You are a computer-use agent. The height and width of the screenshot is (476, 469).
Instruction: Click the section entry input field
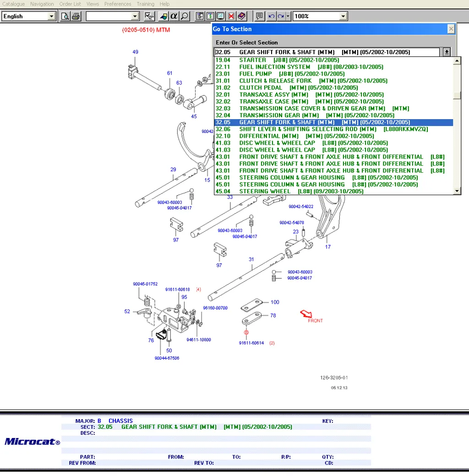pyautogui.click(x=327, y=52)
